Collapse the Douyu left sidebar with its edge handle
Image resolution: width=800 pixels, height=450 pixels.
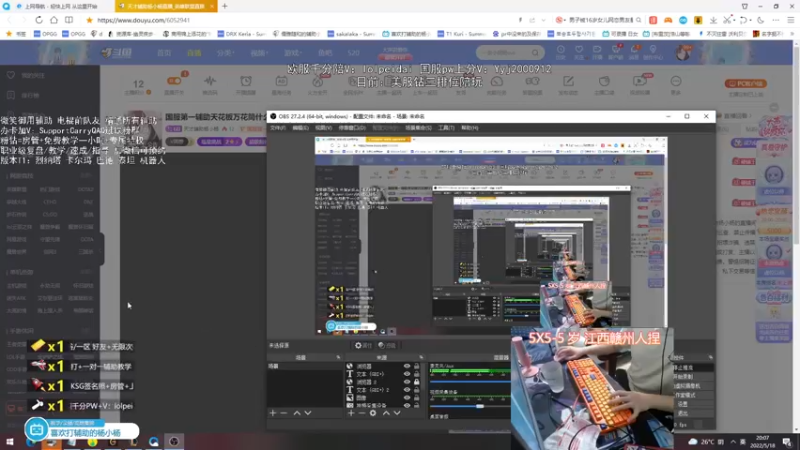pos(102,248)
